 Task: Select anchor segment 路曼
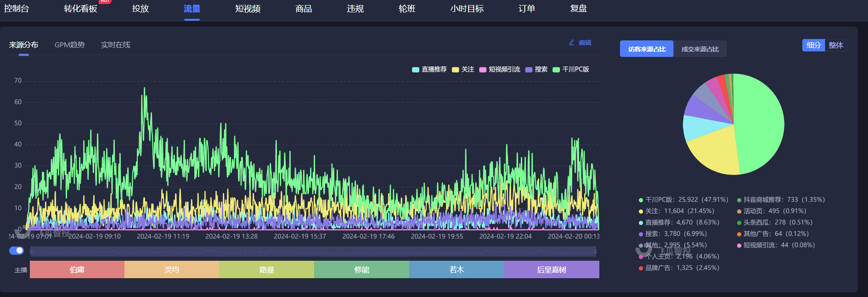pos(266,269)
